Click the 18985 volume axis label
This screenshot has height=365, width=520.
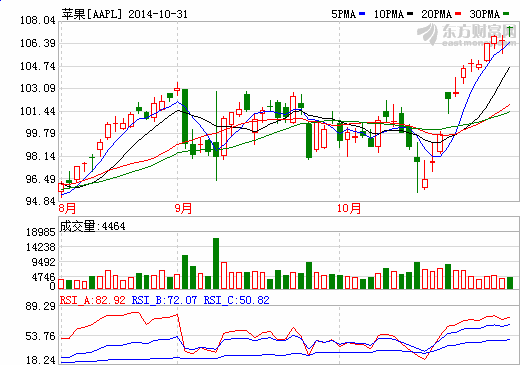click(x=41, y=232)
